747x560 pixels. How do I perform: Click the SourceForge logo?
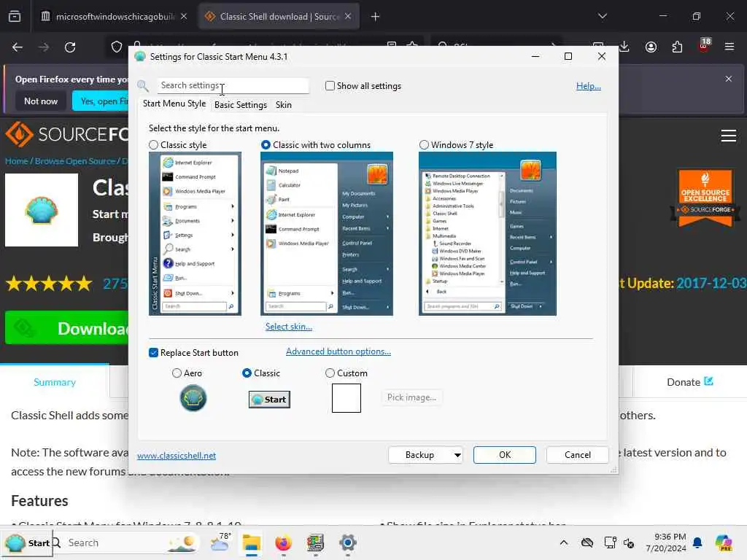[x=66, y=134]
